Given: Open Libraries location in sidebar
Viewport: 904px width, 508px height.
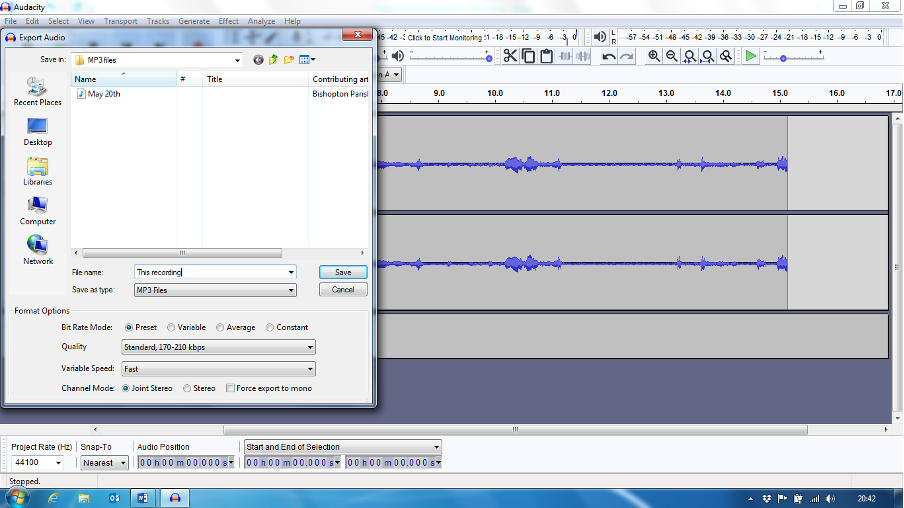Looking at the screenshot, I should tap(37, 172).
